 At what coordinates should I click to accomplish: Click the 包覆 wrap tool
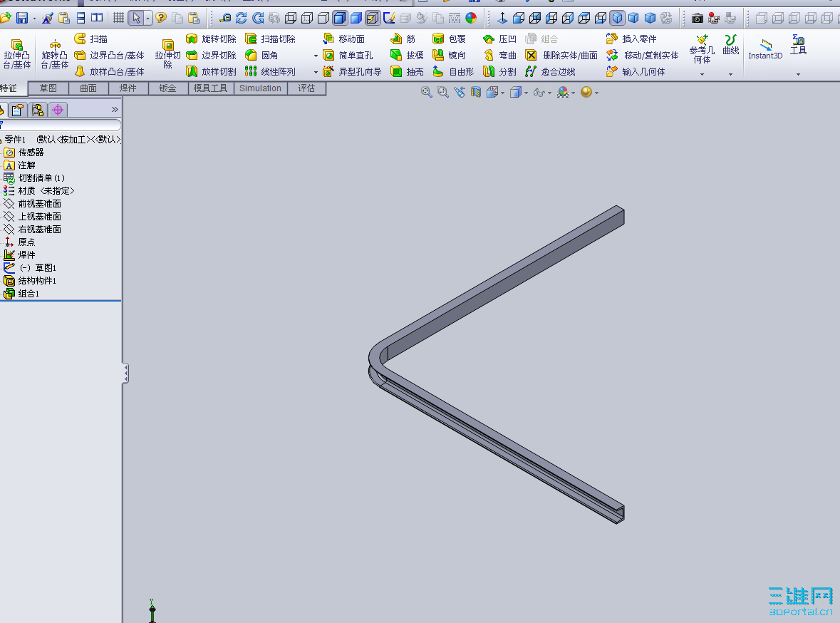click(449, 38)
